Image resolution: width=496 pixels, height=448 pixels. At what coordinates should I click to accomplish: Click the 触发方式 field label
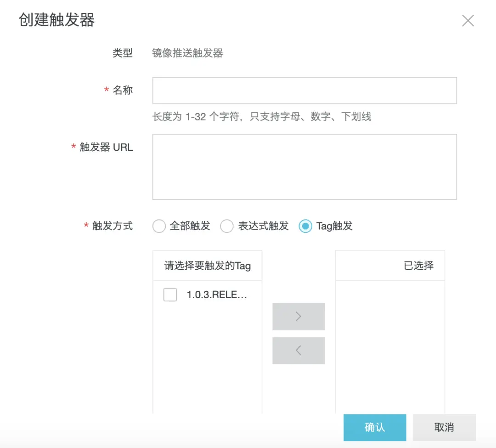112,226
